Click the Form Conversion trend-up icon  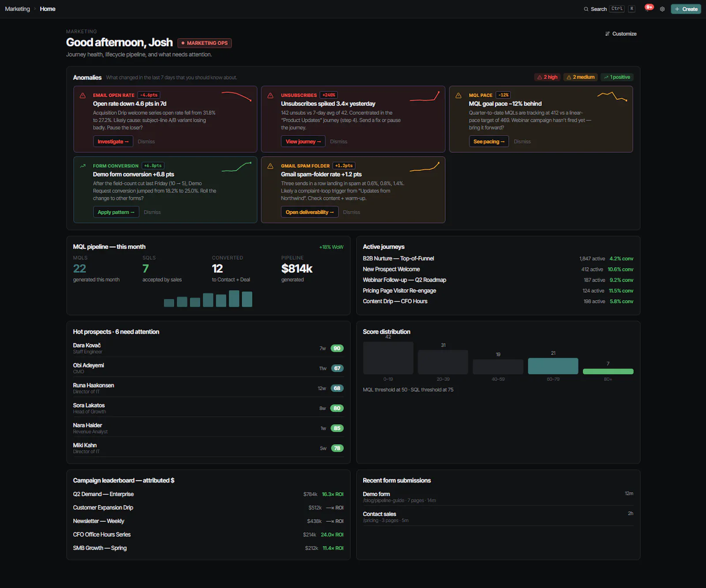click(83, 166)
